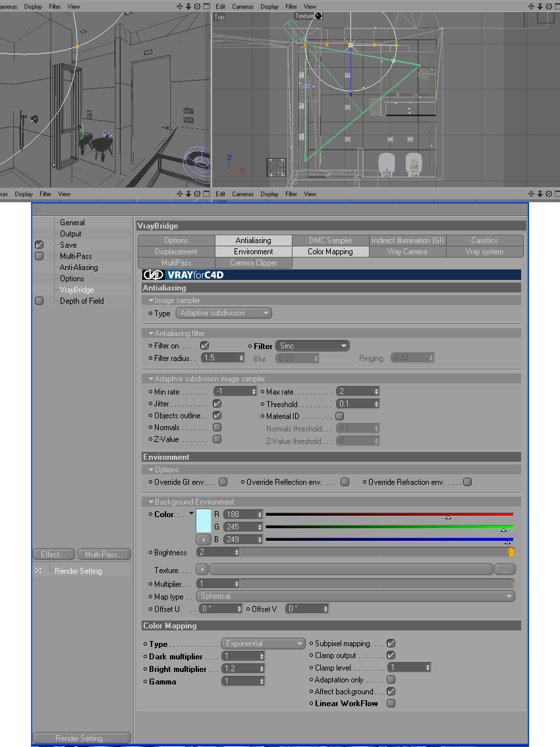This screenshot has height=747, width=560.
Task: Open the Texture browse ellipsis button
Action: [x=505, y=569]
